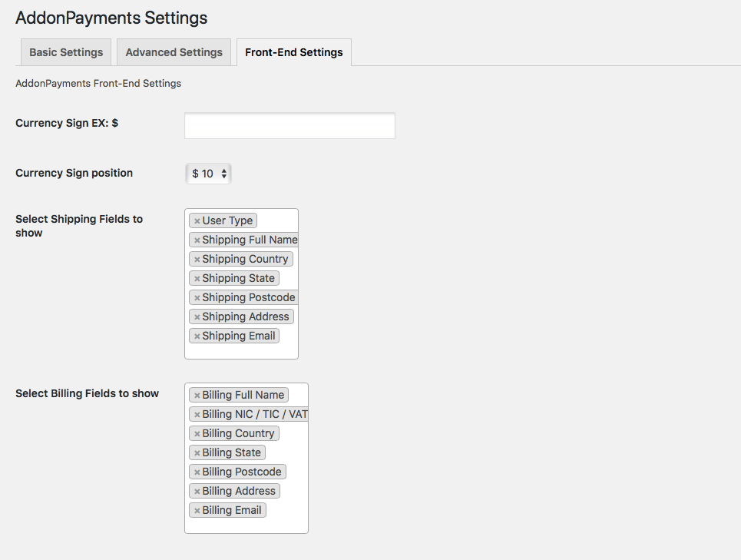Remove the Billing Address tag

(x=197, y=492)
